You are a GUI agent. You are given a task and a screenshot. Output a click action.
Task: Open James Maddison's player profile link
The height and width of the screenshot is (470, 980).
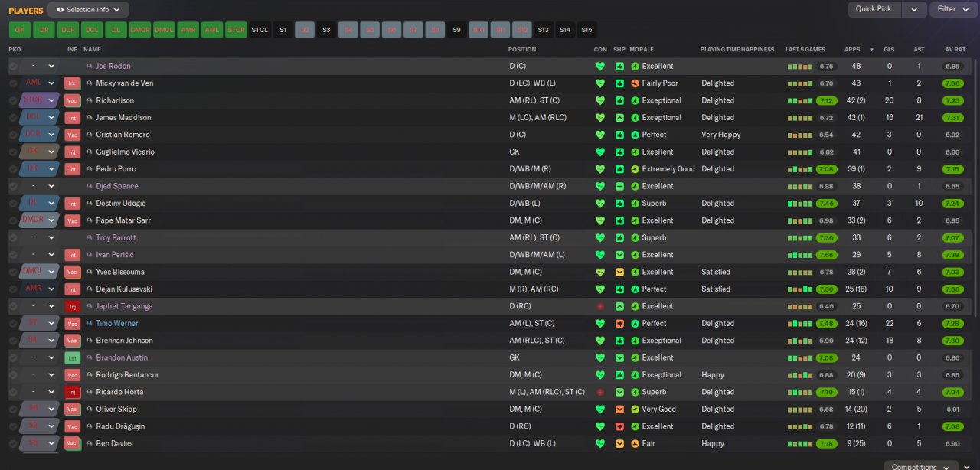click(123, 118)
